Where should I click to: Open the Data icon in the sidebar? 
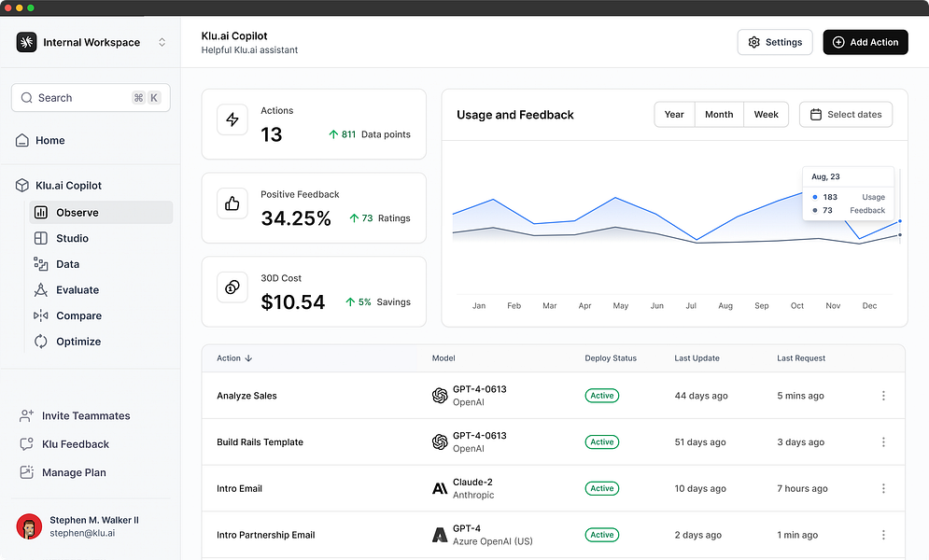tap(41, 264)
